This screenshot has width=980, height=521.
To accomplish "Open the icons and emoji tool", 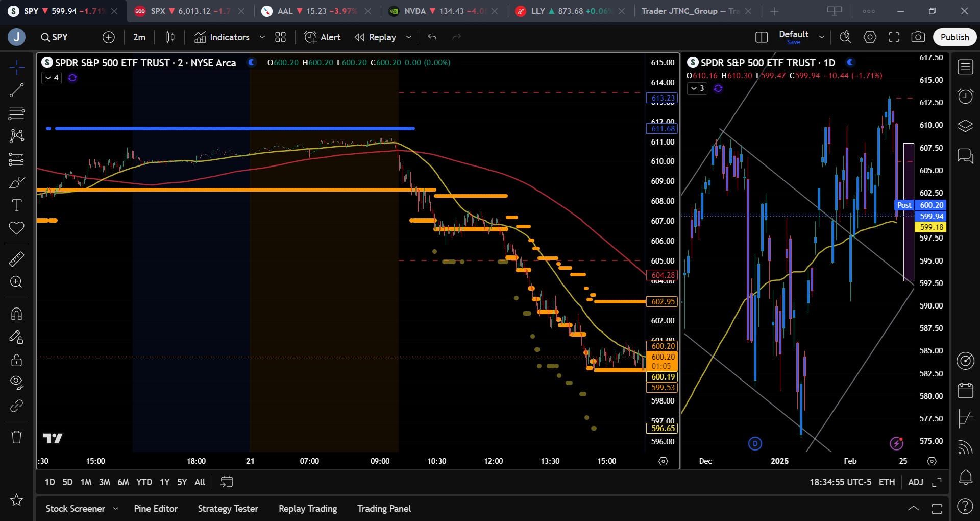I will click(16, 228).
